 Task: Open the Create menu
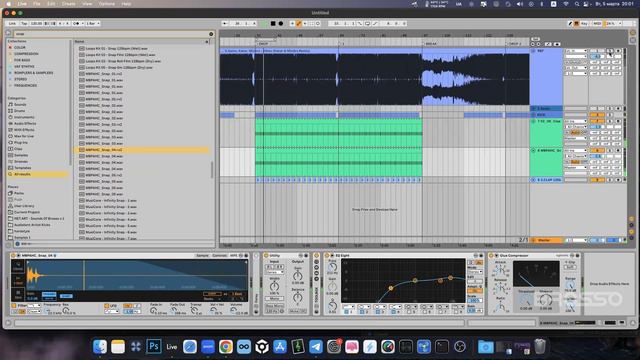69,4
